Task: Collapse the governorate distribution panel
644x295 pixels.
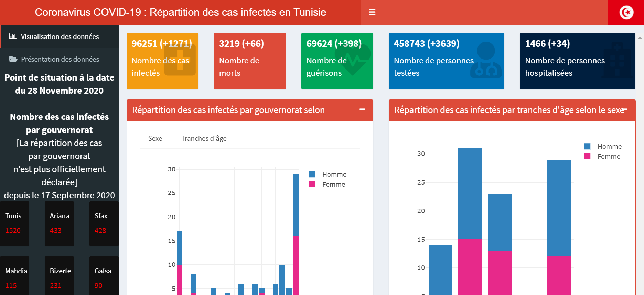Action: pos(362,109)
